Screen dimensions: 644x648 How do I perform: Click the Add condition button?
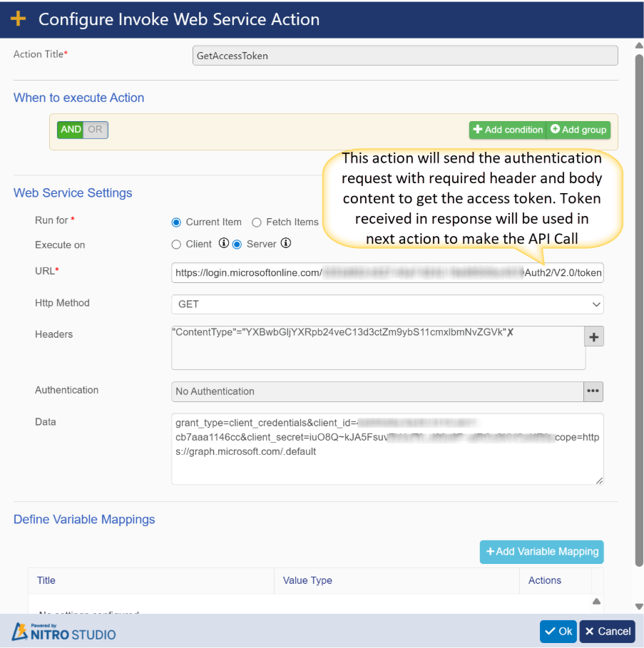(507, 130)
